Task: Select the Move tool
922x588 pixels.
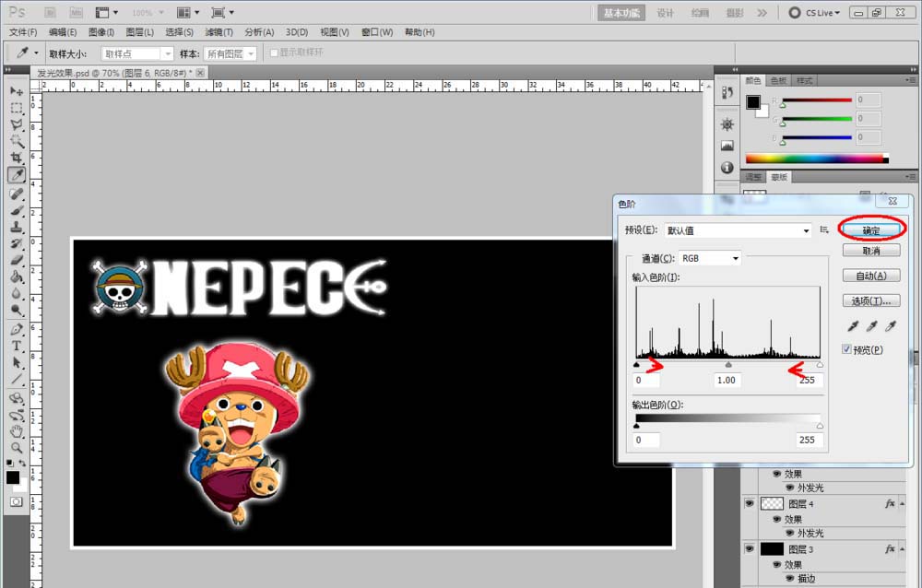Action: (x=17, y=91)
